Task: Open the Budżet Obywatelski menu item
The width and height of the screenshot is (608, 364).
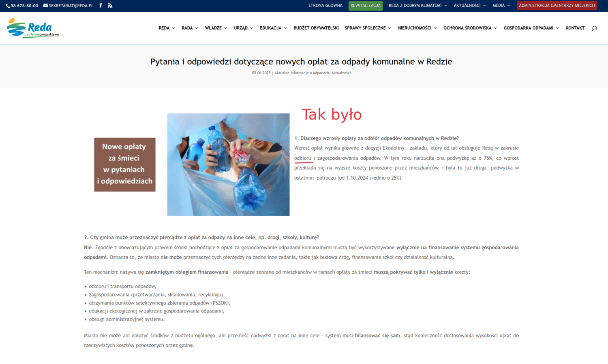Action: tap(316, 28)
